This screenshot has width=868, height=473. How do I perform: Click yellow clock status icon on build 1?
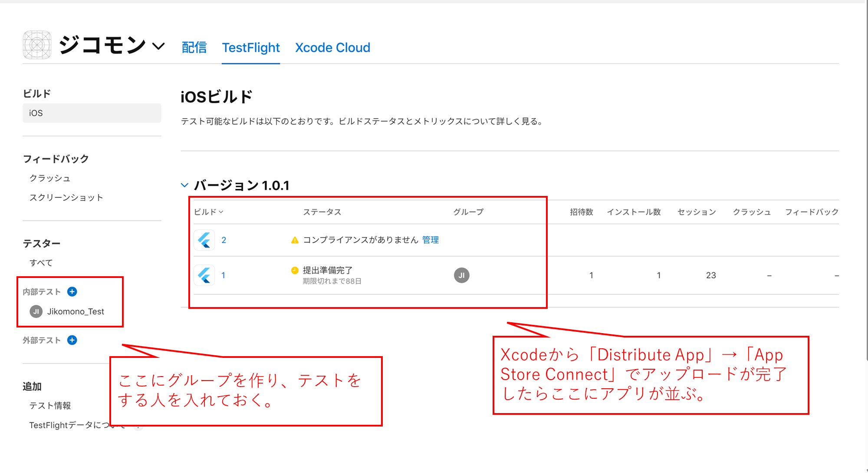(295, 270)
